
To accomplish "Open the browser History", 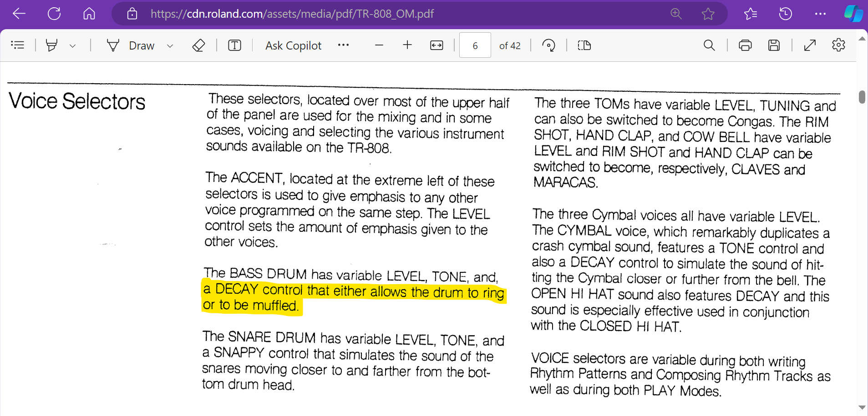I will [x=786, y=14].
